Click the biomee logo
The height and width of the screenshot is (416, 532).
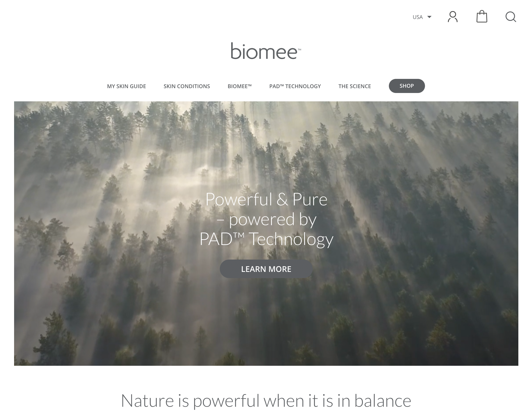[x=266, y=51]
